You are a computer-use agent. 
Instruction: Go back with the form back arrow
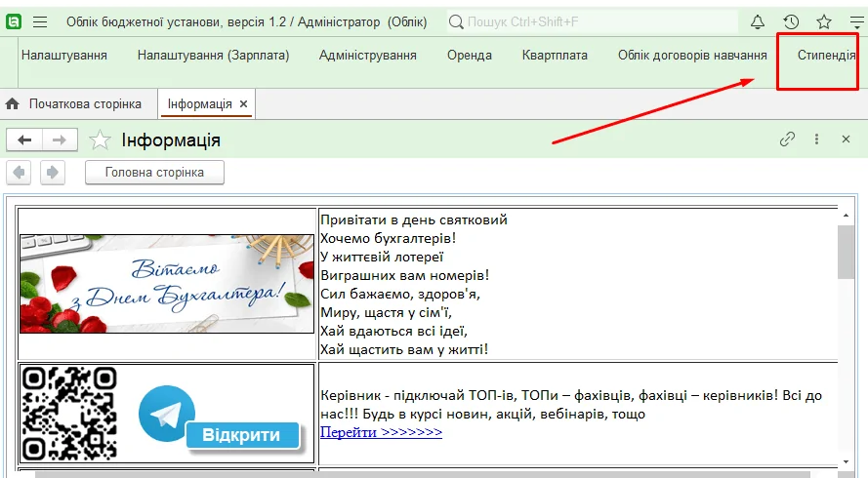coord(24,139)
